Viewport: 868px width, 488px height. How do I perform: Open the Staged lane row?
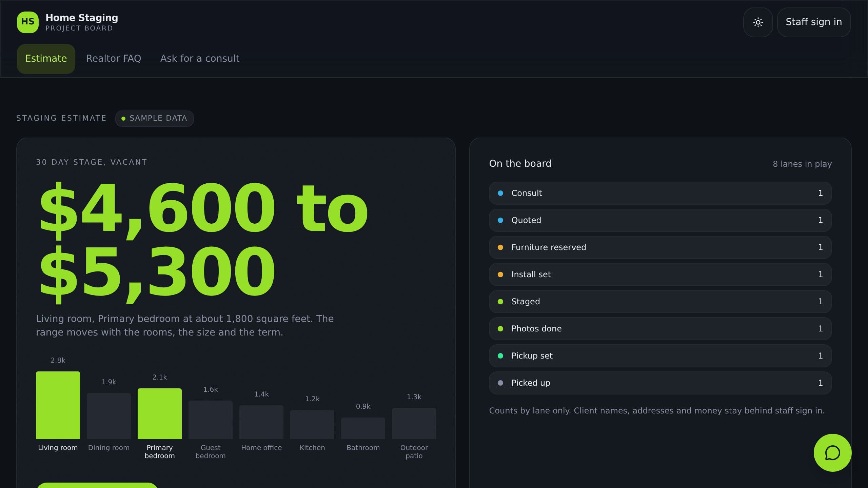660,302
